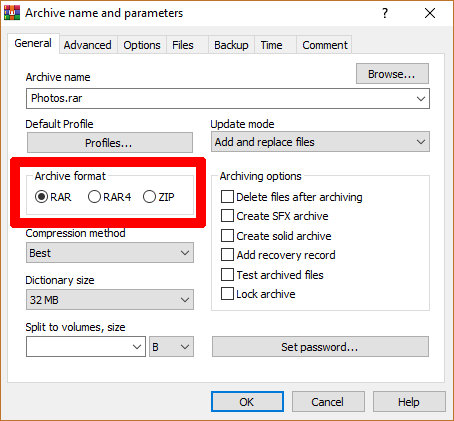
Task: Click the WinRAR icon in title bar
Action: [12, 13]
